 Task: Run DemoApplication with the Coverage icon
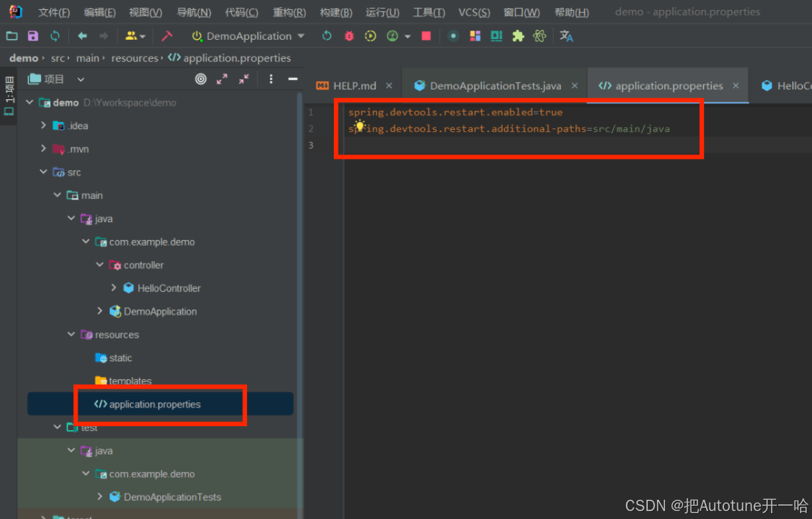[x=370, y=36]
